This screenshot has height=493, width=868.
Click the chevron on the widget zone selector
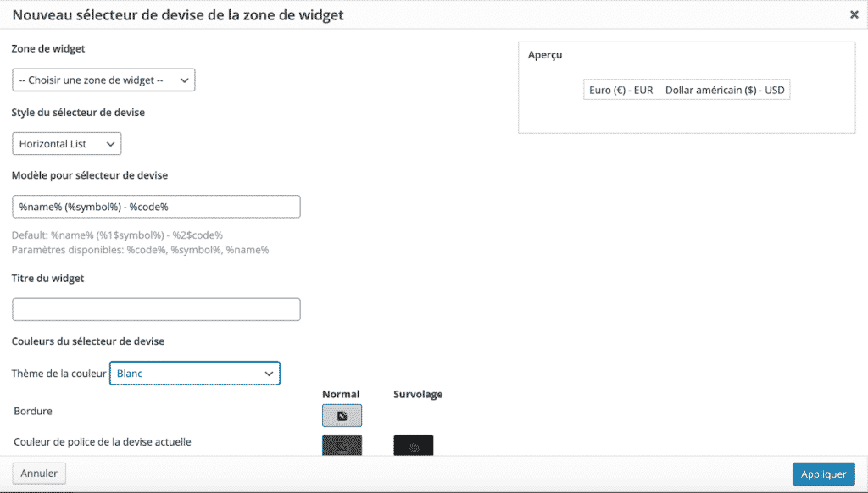coord(185,80)
